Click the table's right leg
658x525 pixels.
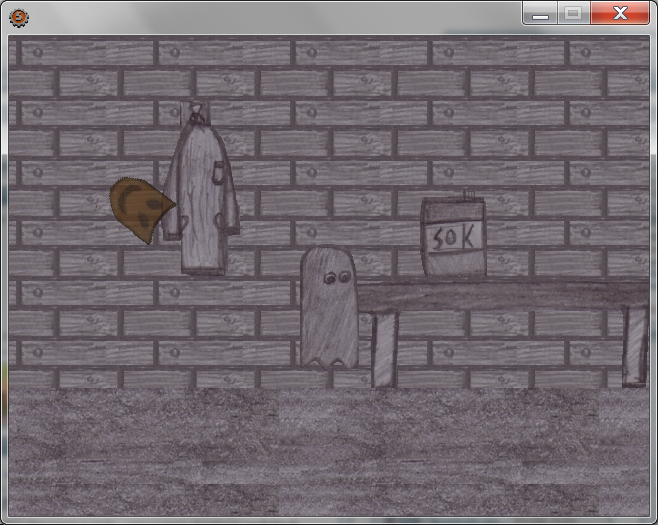coord(634,346)
